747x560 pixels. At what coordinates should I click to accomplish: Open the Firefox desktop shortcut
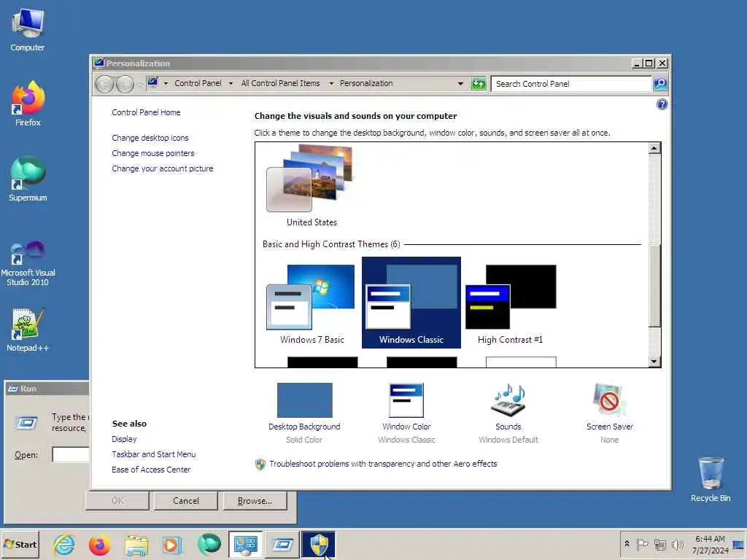click(x=28, y=104)
